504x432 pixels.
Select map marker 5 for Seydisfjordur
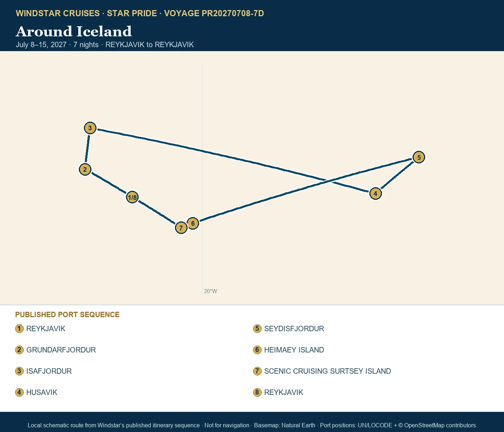419,157
